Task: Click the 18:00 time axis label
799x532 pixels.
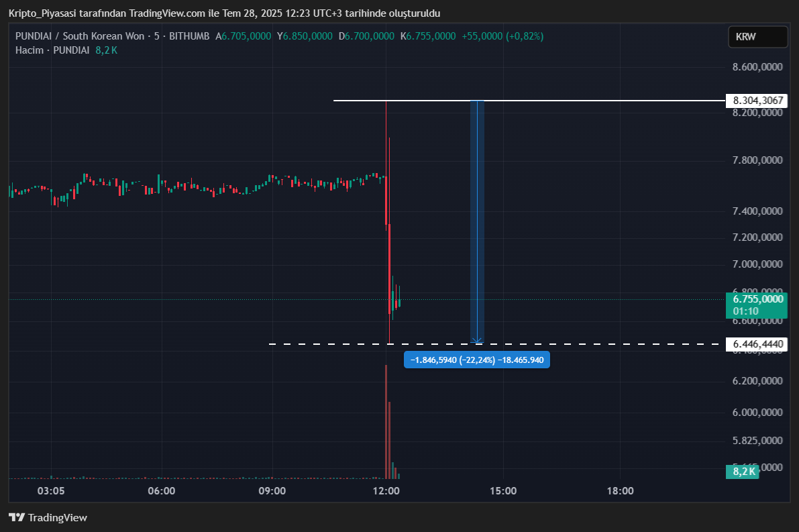Action: point(620,490)
